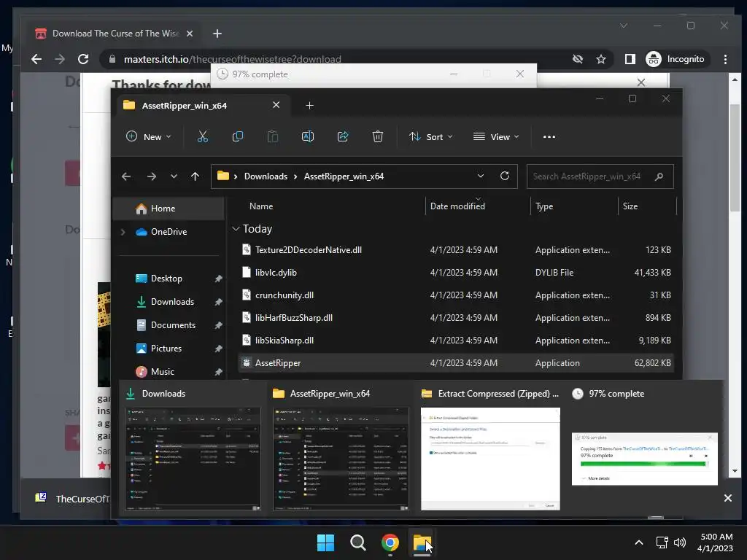
Task: Select the crunchunity.dll file
Action: pyautogui.click(x=455, y=295)
